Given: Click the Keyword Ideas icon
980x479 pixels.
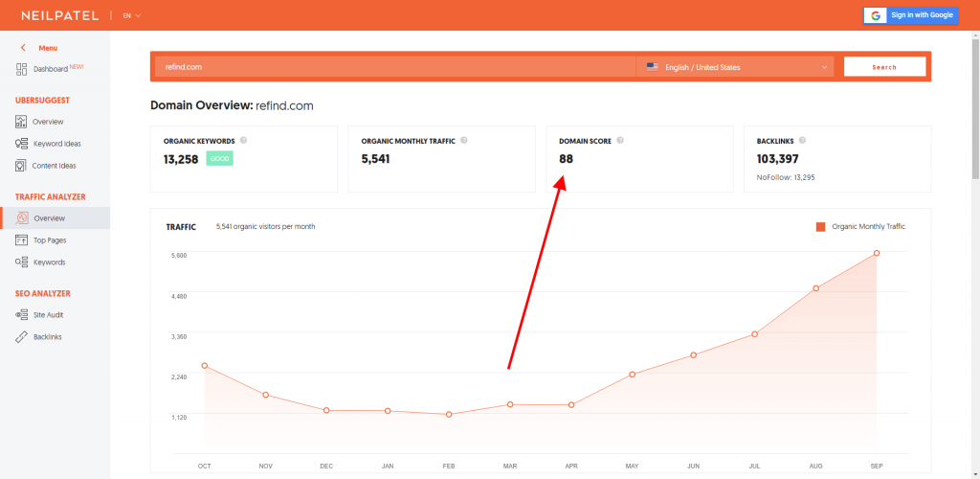Looking at the screenshot, I should 21,143.
